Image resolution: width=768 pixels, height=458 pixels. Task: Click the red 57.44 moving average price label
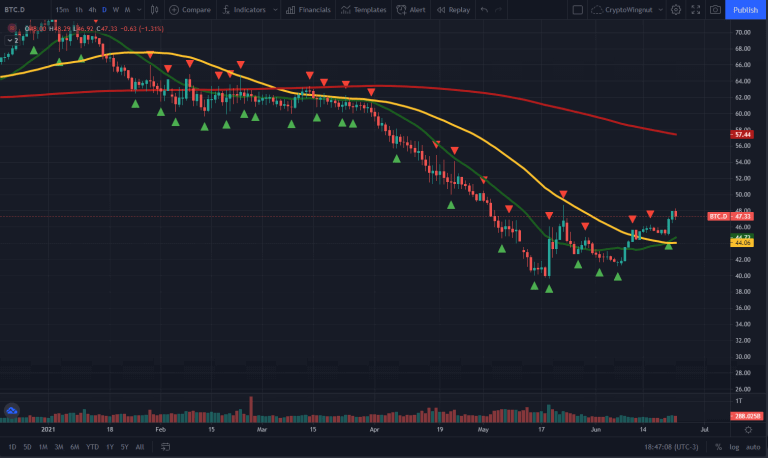(742, 134)
